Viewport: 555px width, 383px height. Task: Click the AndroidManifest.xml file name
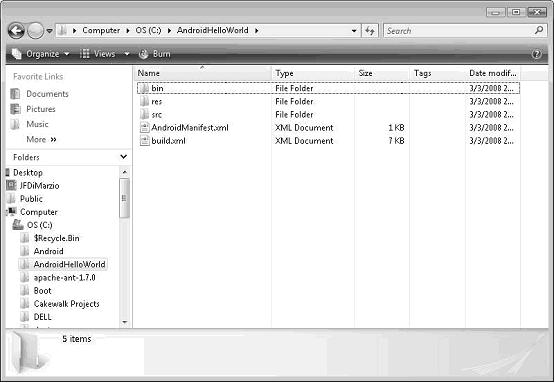pyautogui.click(x=190, y=127)
